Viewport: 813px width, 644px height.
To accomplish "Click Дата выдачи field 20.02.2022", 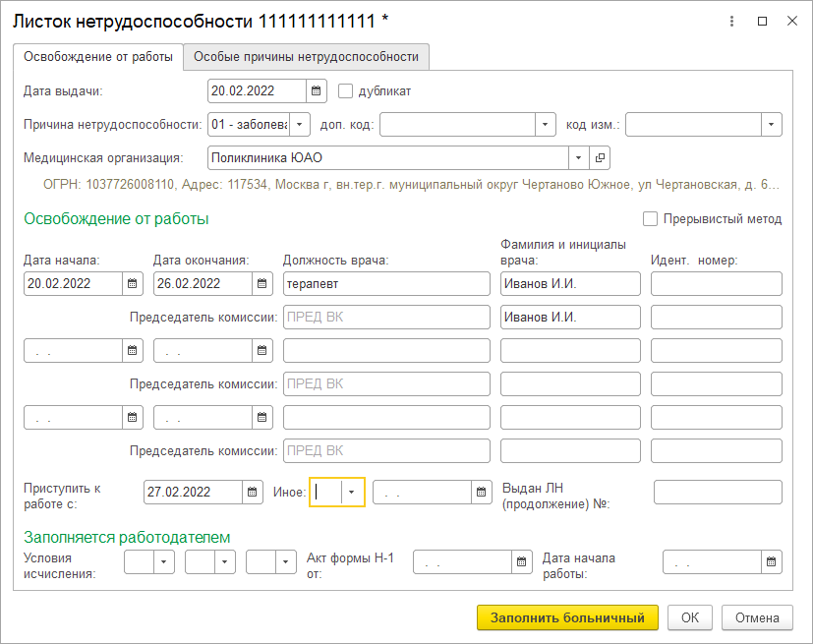I will coord(258,91).
